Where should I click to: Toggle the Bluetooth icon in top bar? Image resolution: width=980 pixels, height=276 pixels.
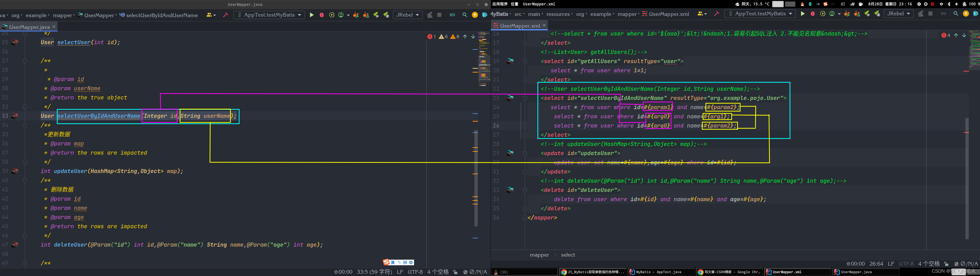949,4
